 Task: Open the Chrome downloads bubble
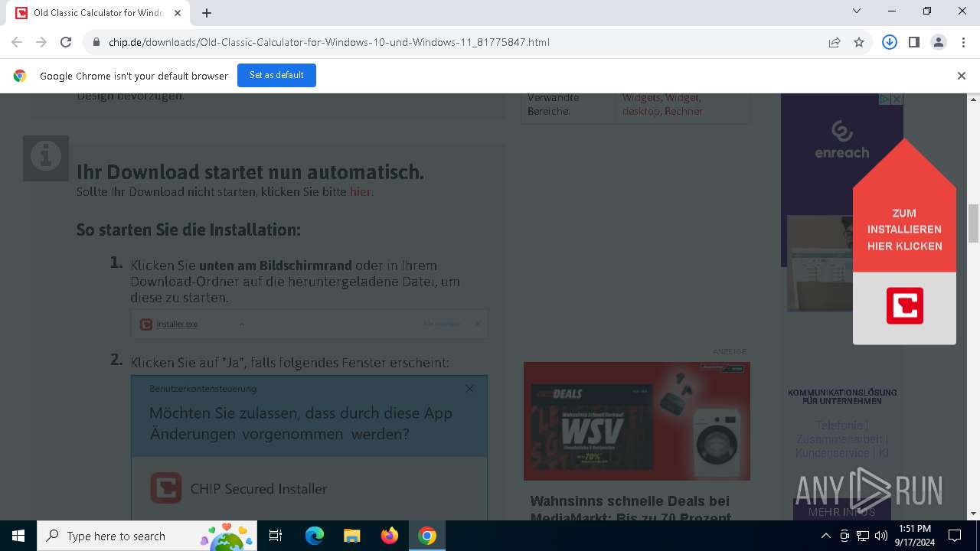[890, 42]
